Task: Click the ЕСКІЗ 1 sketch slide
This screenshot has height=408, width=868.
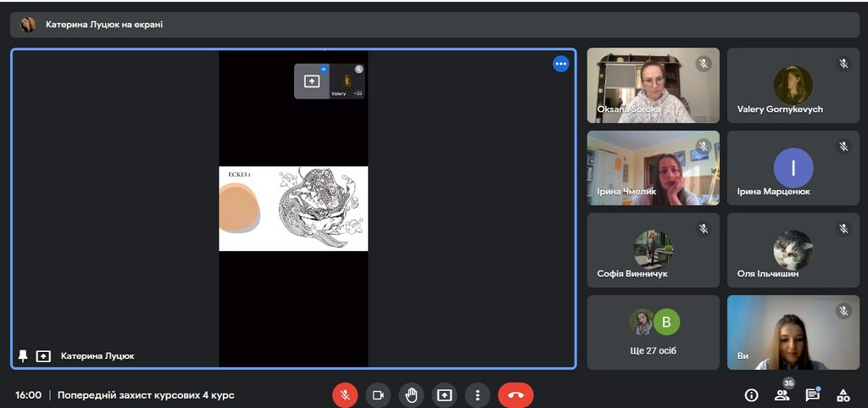Action: (293, 209)
